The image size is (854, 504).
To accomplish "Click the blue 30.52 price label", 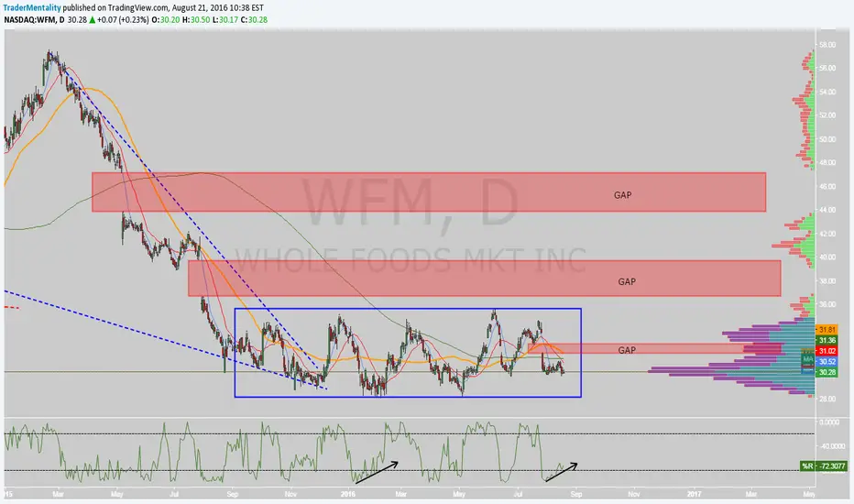I will pos(827,362).
